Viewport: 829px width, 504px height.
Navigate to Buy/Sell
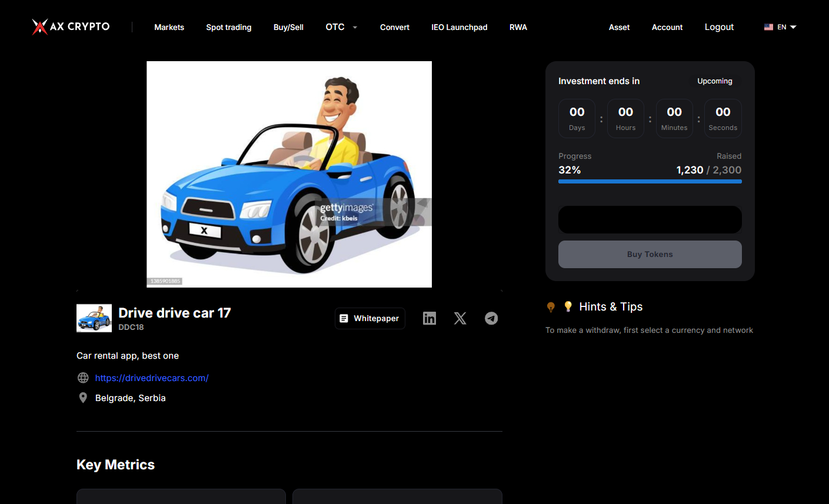[288, 27]
